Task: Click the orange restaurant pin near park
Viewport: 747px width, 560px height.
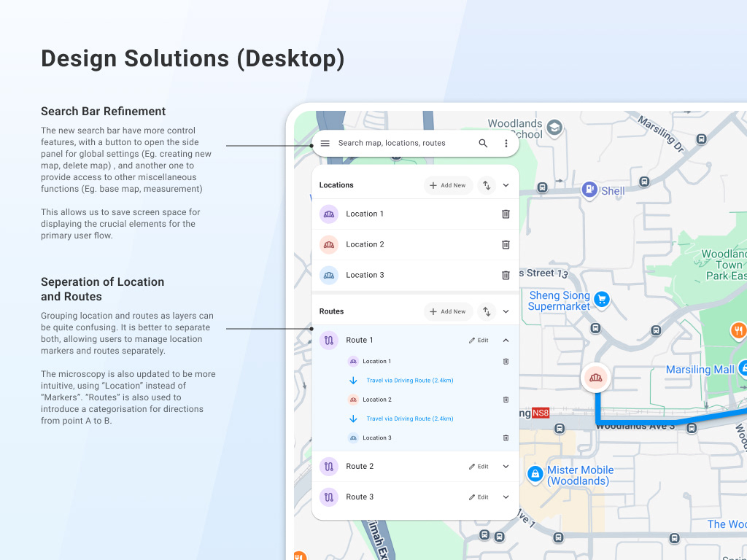Action: [x=738, y=330]
